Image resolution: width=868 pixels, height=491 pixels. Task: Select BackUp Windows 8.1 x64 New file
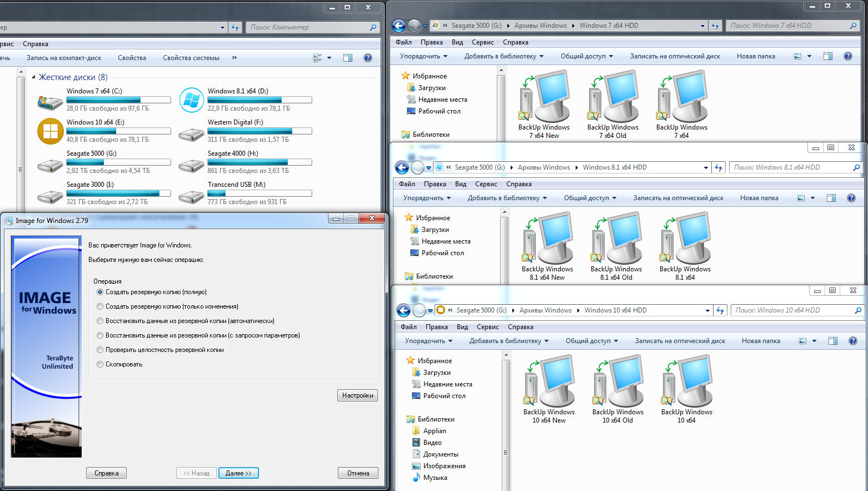(547, 246)
